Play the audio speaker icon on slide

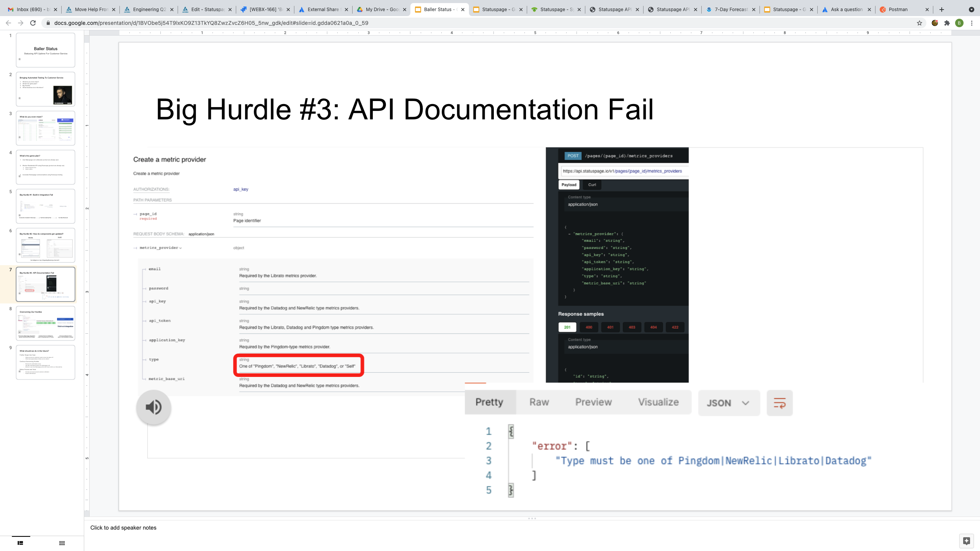tap(154, 407)
